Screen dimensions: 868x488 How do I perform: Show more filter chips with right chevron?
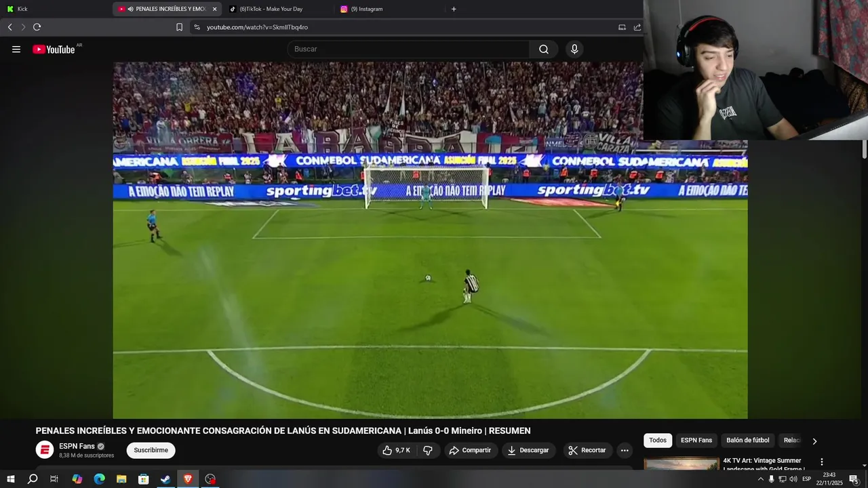[x=814, y=441]
